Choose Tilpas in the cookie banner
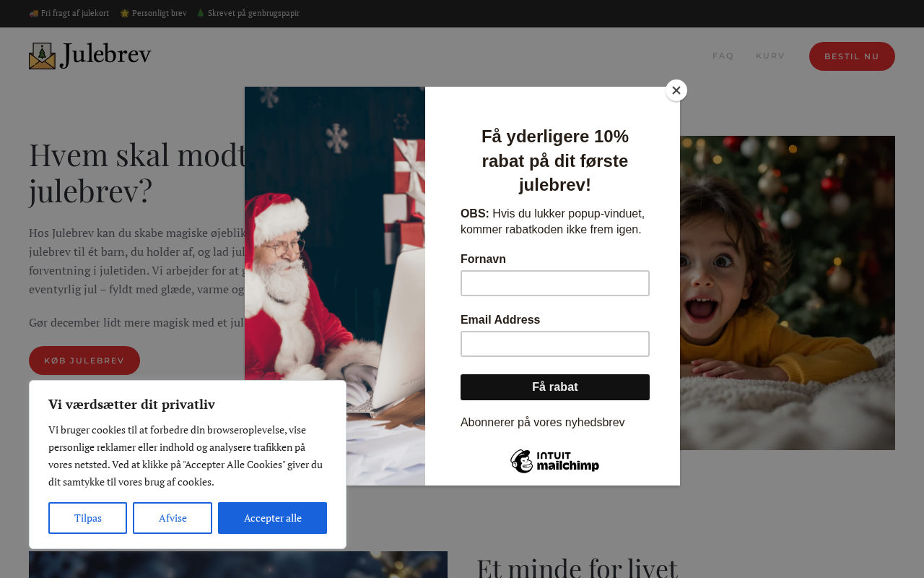 [x=88, y=518]
